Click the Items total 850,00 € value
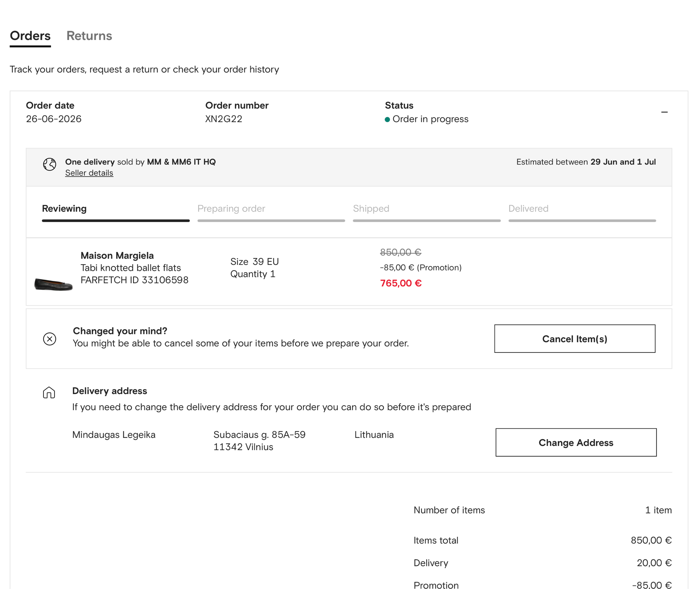 click(x=651, y=540)
